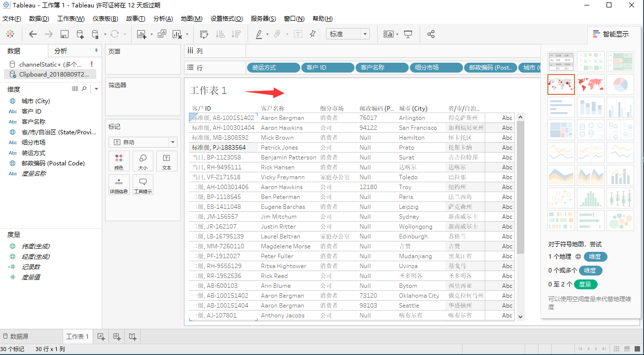Click the table cell Aaron Hawkins, San Francisco row
The height and width of the screenshot is (355, 644).
(282, 128)
